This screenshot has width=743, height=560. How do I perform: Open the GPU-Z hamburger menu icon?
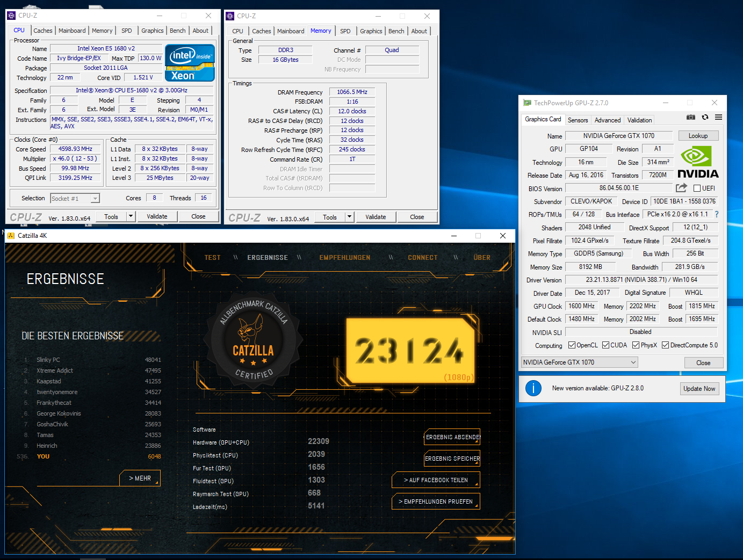click(718, 117)
